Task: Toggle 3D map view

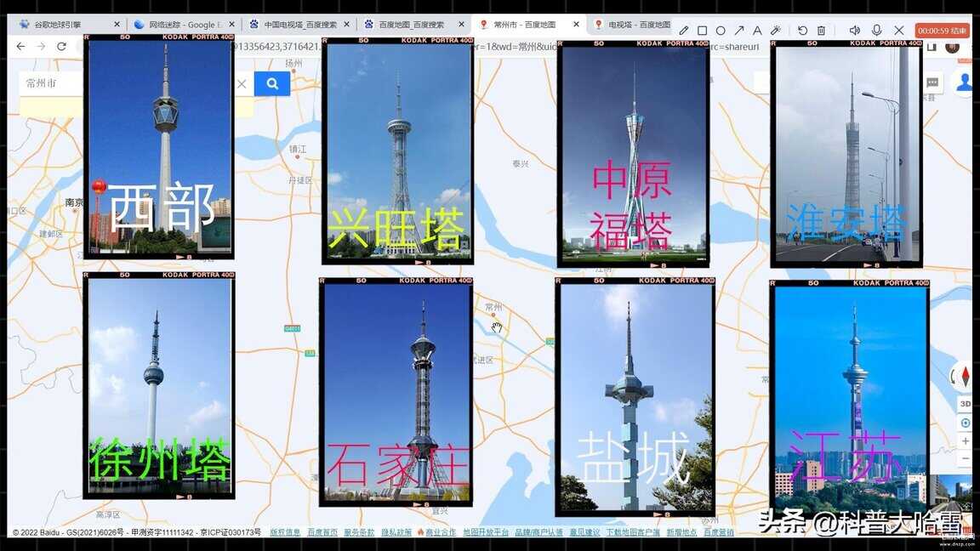Action: [965, 404]
